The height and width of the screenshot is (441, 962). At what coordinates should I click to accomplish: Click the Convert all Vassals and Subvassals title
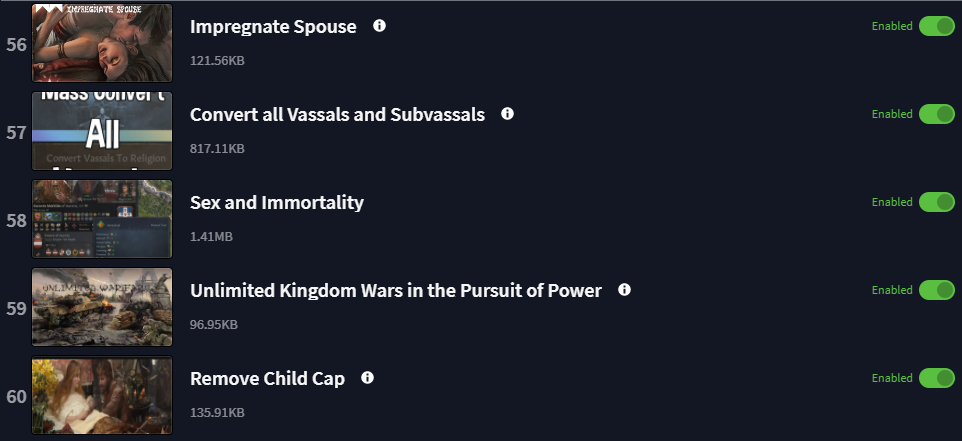[x=337, y=114]
